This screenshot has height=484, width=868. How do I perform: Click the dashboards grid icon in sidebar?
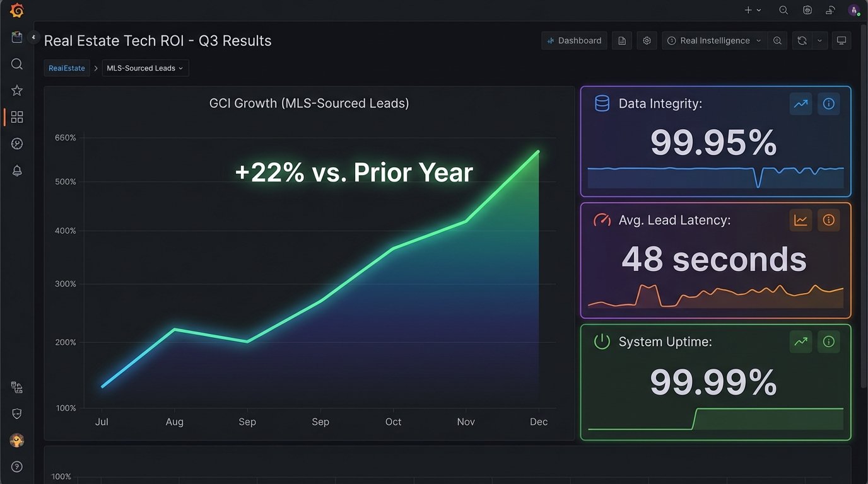[x=17, y=117]
